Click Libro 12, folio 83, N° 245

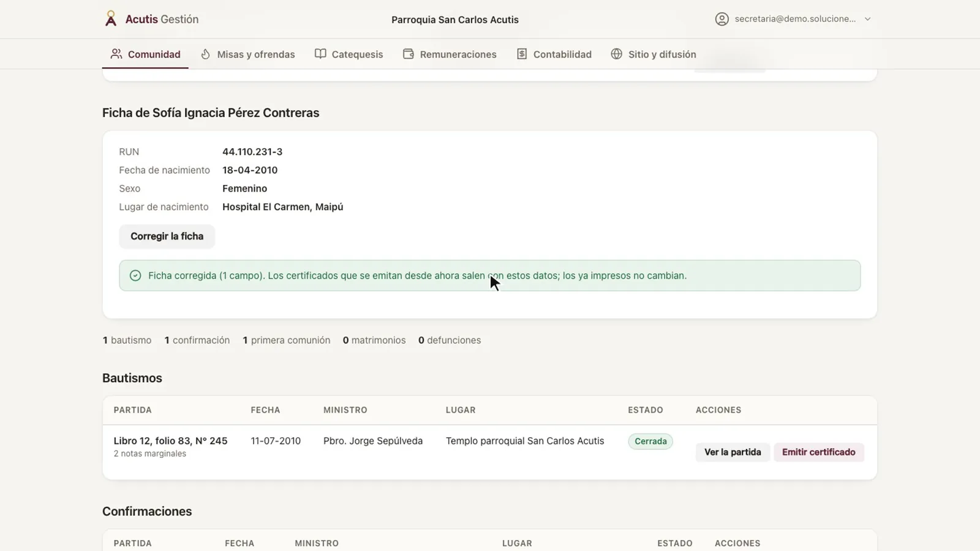[170, 441]
